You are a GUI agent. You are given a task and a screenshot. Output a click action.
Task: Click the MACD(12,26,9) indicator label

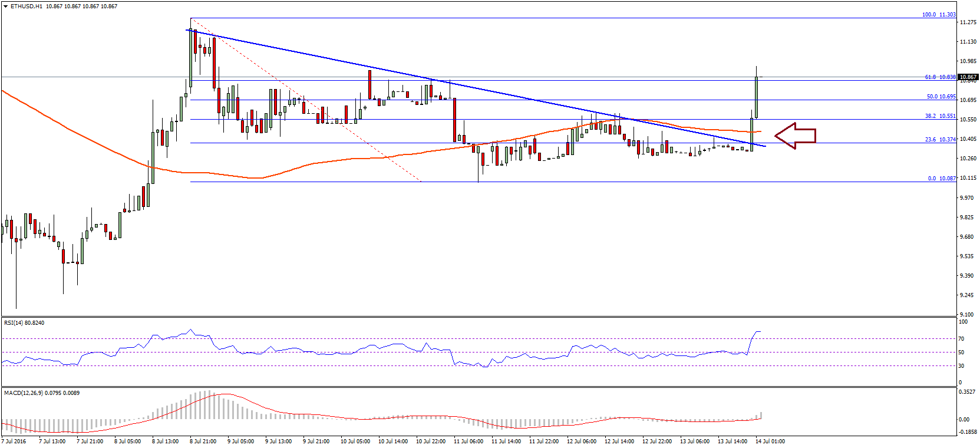coord(42,393)
